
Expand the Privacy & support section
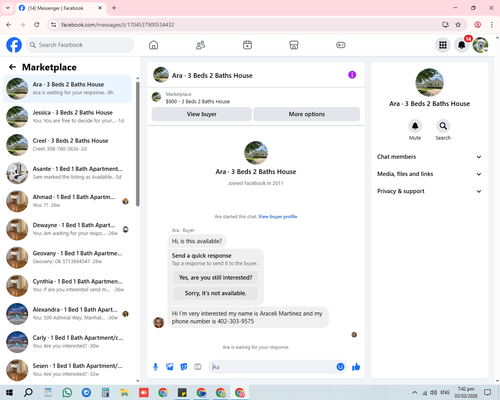coord(429,191)
